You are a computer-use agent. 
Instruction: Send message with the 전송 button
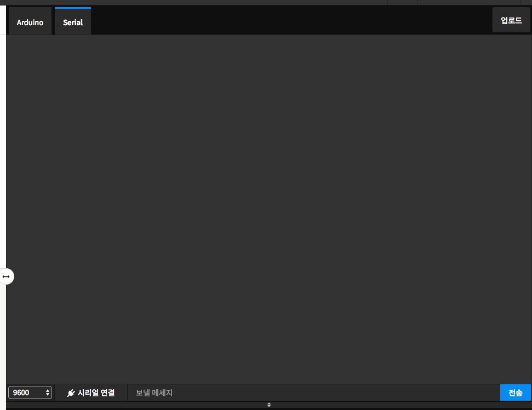click(516, 392)
